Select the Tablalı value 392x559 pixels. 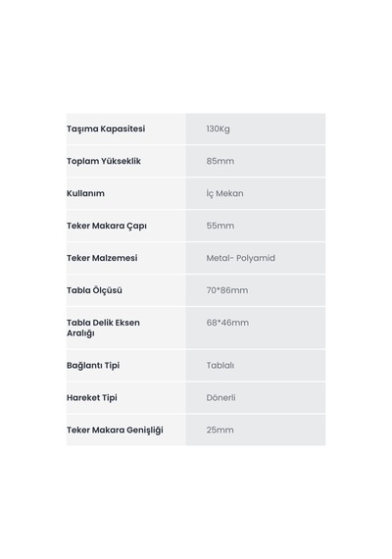pos(220,366)
